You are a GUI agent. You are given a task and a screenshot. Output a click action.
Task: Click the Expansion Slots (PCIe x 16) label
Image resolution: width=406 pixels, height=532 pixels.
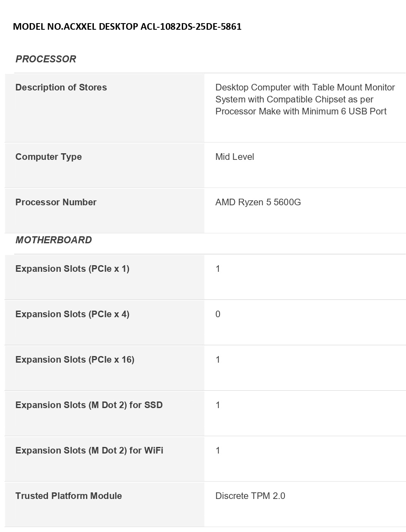[75, 360]
